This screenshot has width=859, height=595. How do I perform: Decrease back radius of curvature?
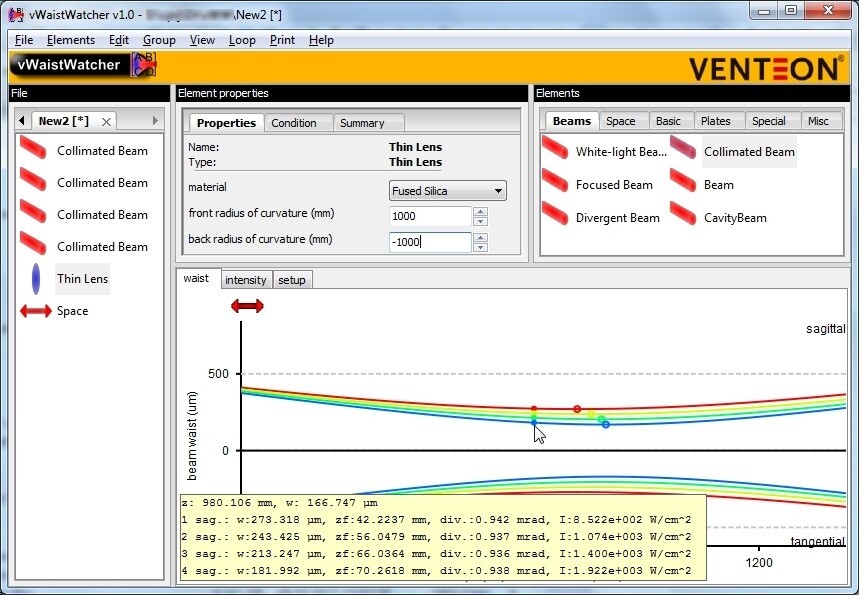(x=480, y=247)
